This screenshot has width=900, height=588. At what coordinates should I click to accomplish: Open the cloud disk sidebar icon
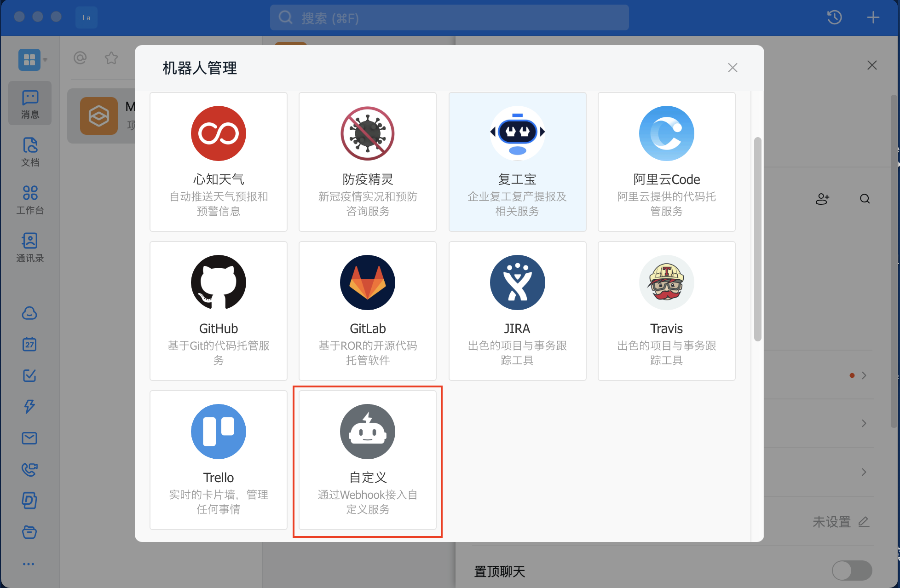29,313
